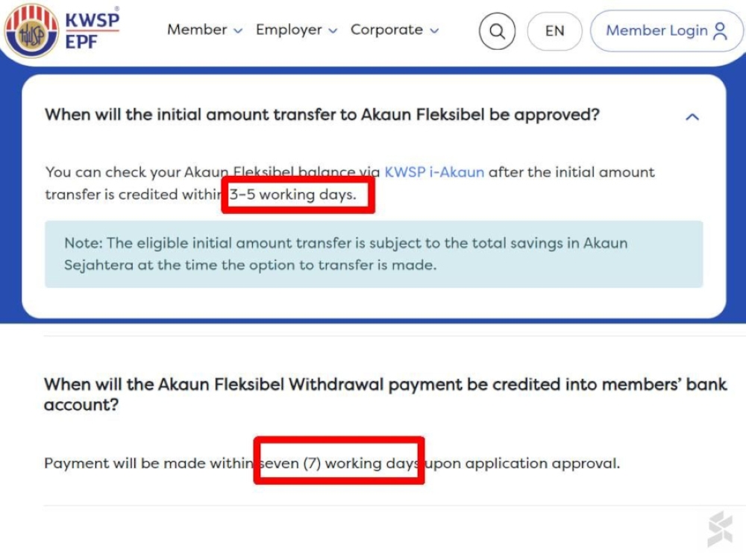Click the user profile icon in Member Login

click(x=720, y=31)
